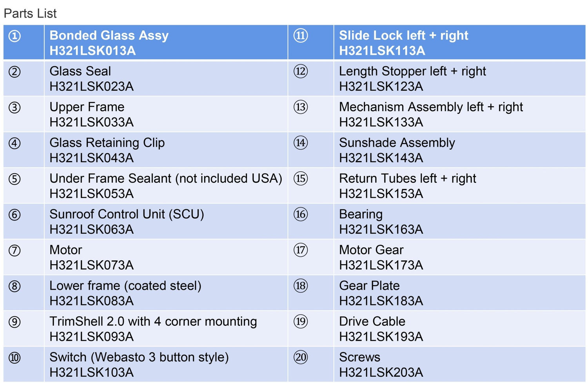Click part number H321LSK203A under Screws
The image size is (588, 383).
(381, 372)
